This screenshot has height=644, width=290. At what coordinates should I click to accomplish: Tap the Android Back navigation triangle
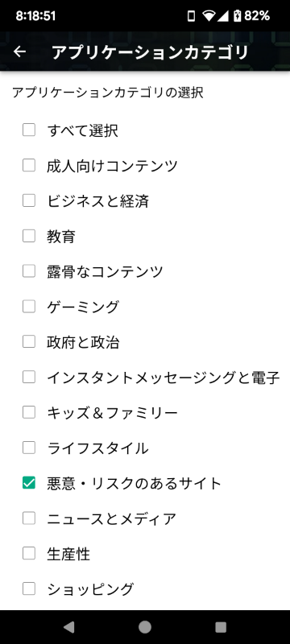[x=68, y=627]
